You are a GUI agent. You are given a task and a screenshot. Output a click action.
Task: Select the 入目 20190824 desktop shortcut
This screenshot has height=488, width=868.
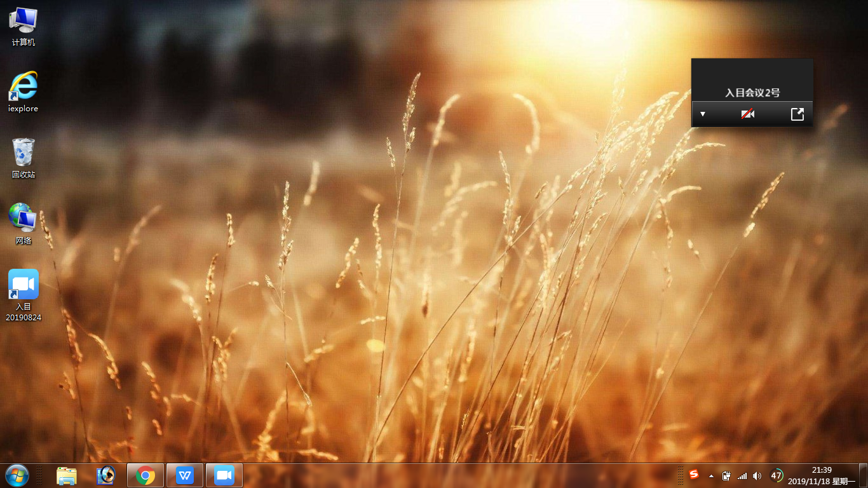pyautogui.click(x=24, y=295)
